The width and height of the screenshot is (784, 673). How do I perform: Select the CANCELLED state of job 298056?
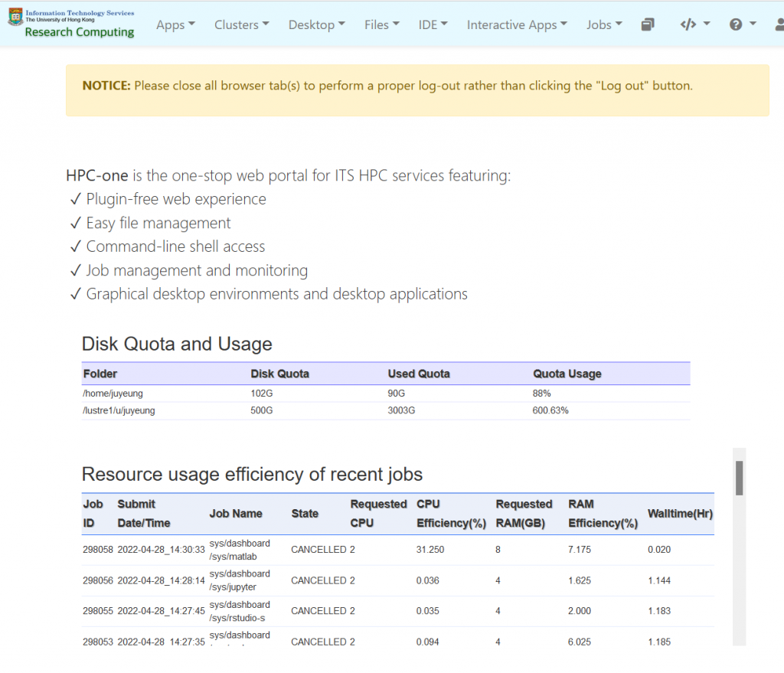click(x=309, y=580)
